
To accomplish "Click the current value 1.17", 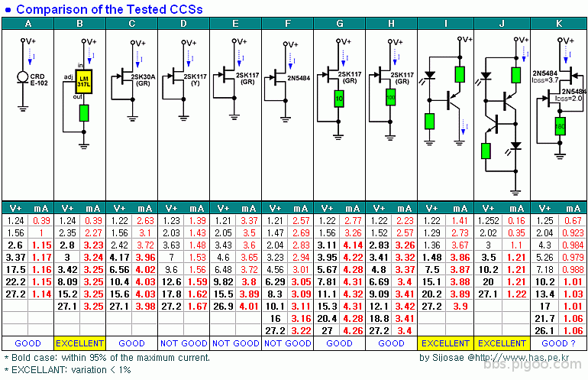I will tap(41, 258).
